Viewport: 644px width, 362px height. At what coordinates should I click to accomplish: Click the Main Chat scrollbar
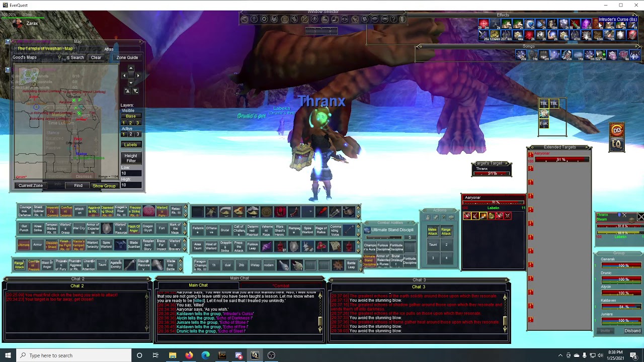320,312
